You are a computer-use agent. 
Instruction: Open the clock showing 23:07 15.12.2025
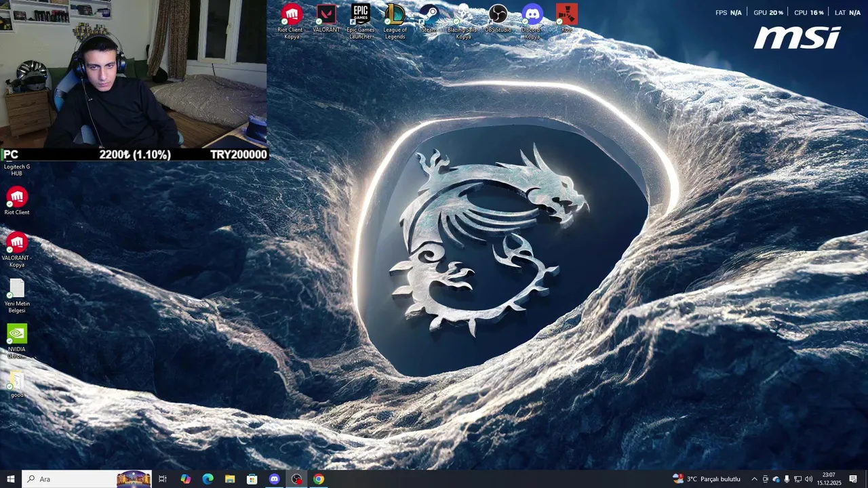(x=829, y=479)
